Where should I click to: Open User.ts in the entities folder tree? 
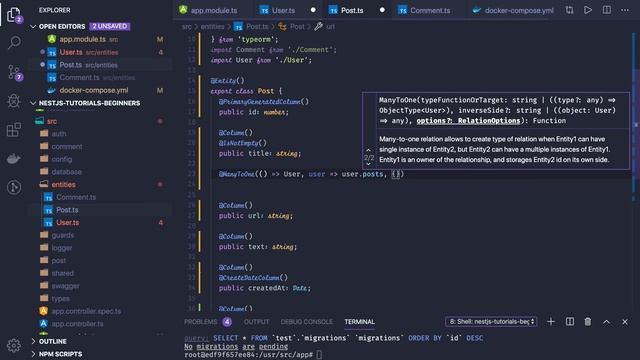pos(100,222)
